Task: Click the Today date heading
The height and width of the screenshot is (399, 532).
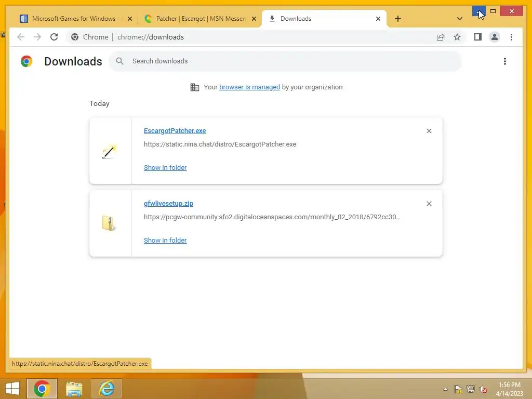Action: (x=99, y=103)
